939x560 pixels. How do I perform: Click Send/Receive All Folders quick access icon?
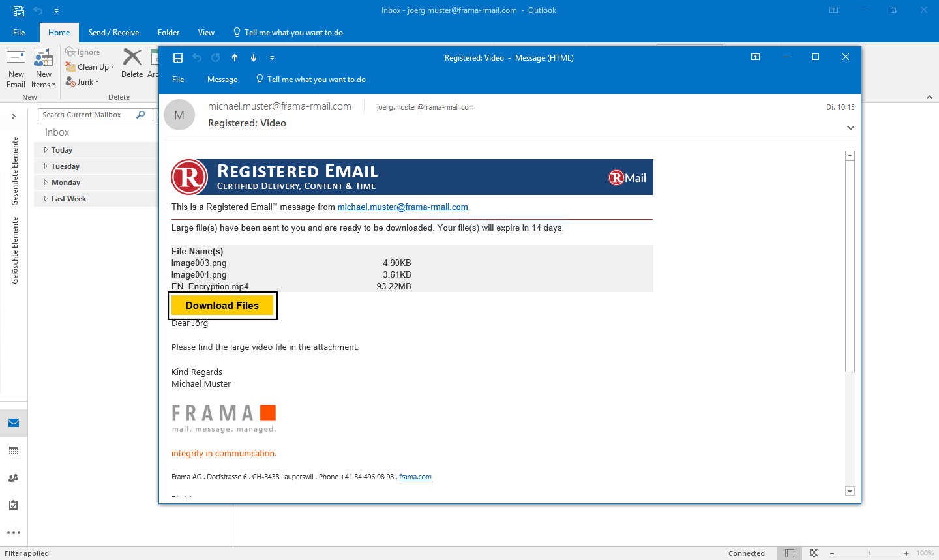(19, 10)
